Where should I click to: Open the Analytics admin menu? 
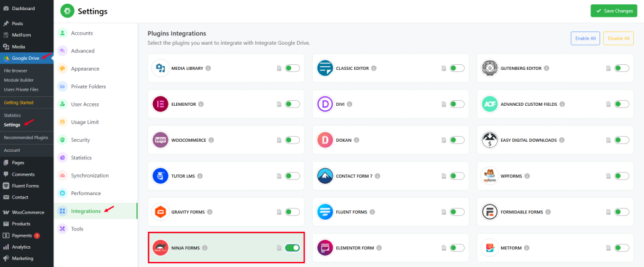(26, 247)
